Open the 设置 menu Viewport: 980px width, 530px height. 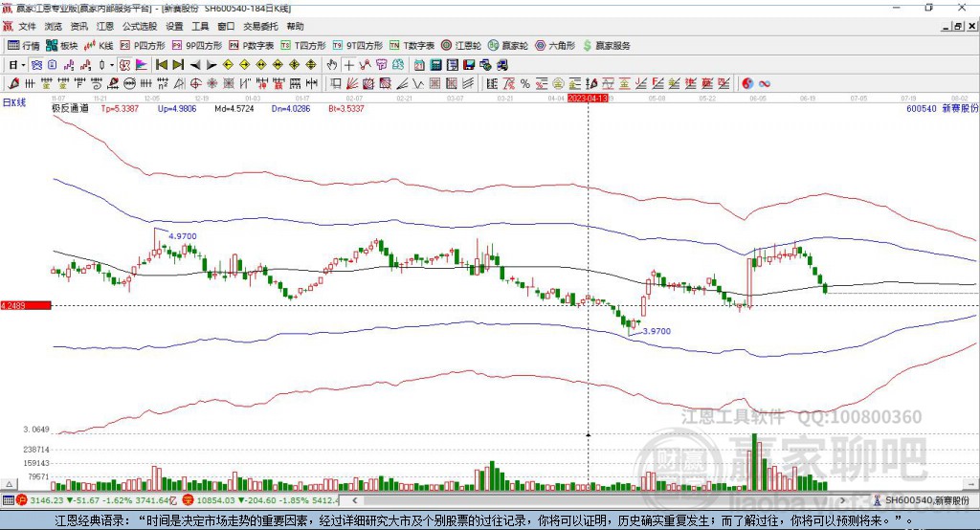click(x=174, y=26)
